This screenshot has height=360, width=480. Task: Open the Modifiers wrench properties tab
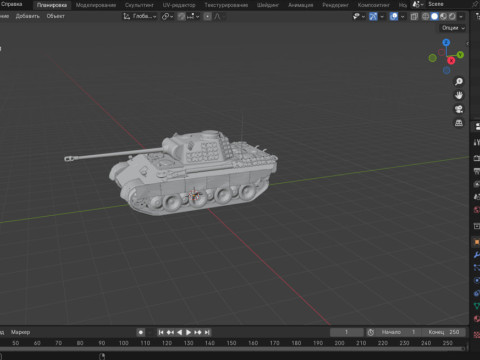(476, 255)
